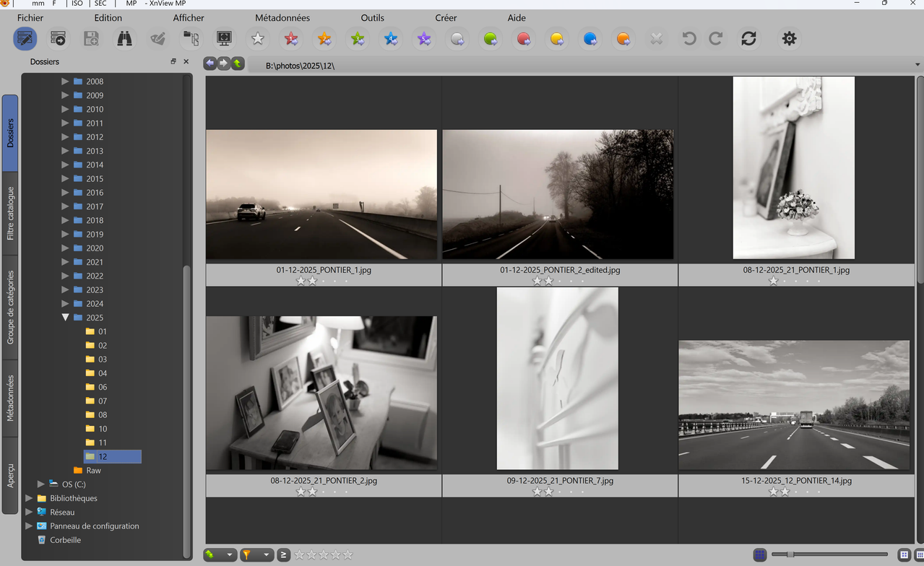This screenshot has height=566, width=924.
Task: Open the Outils menu
Action: click(373, 17)
